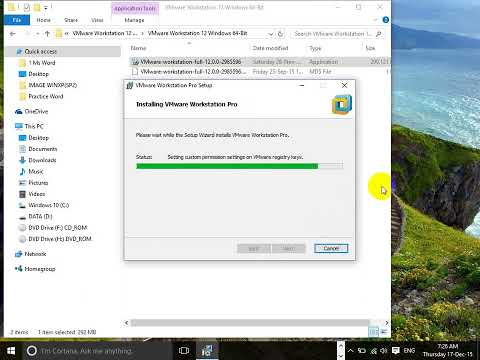Open the Home ribbon tab

coord(43,20)
